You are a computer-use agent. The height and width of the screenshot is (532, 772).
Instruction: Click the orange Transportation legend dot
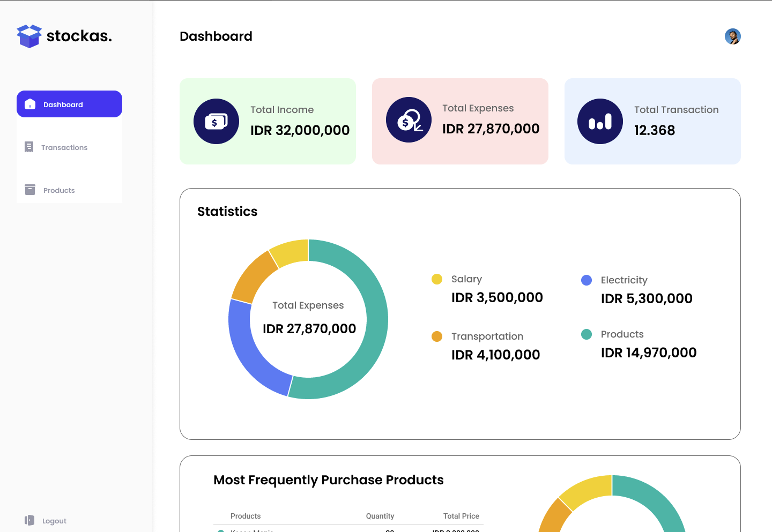(437, 336)
